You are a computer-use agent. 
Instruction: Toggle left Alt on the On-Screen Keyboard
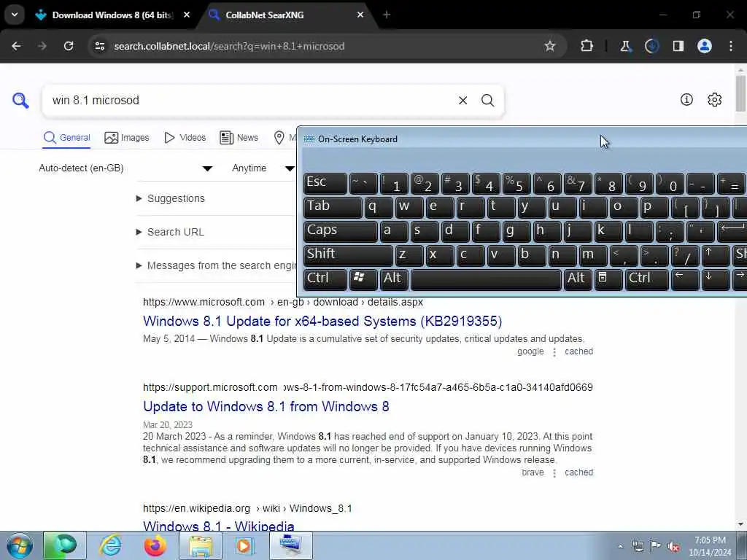pos(394,279)
